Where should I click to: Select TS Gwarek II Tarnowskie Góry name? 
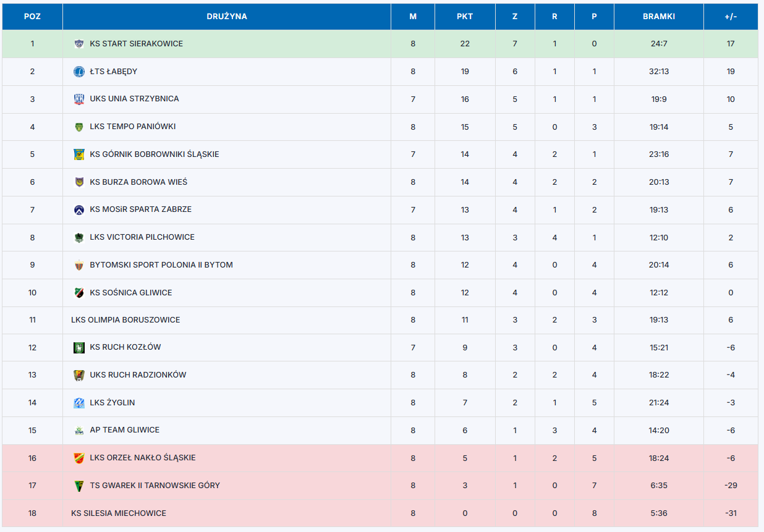155,486
